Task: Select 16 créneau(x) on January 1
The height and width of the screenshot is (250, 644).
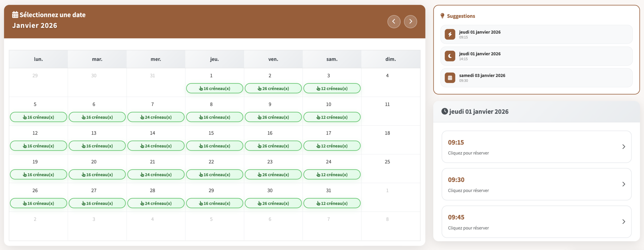Action: [x=214, y=88]
